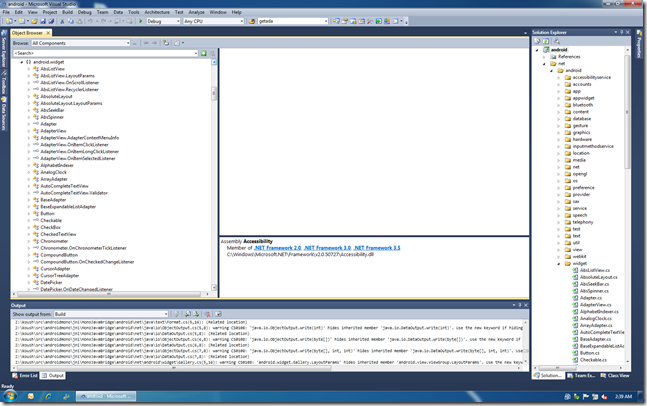Screen dimensions: 647x406
Task: Collapse the widget folder
Action: click(x=559, y=264)
